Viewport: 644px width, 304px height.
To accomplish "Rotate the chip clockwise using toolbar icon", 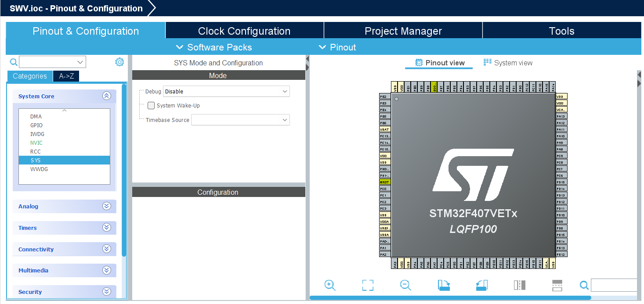I will click(444, 285).
